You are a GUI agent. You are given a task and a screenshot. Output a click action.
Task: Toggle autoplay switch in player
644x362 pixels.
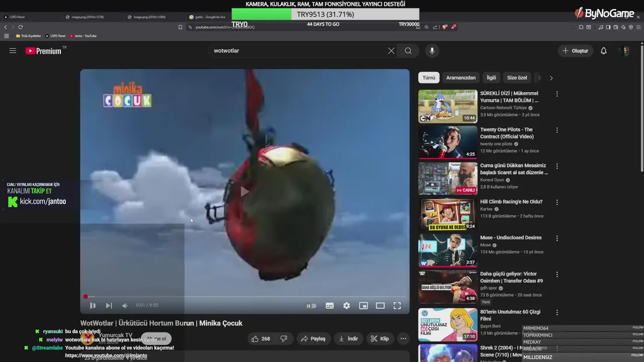point(312,306)
